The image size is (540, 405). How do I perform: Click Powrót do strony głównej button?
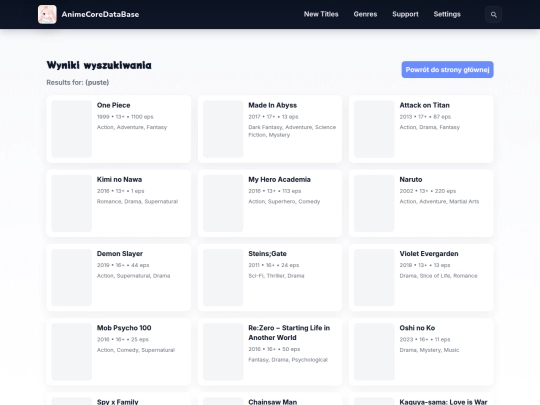[x=447, y=70]
